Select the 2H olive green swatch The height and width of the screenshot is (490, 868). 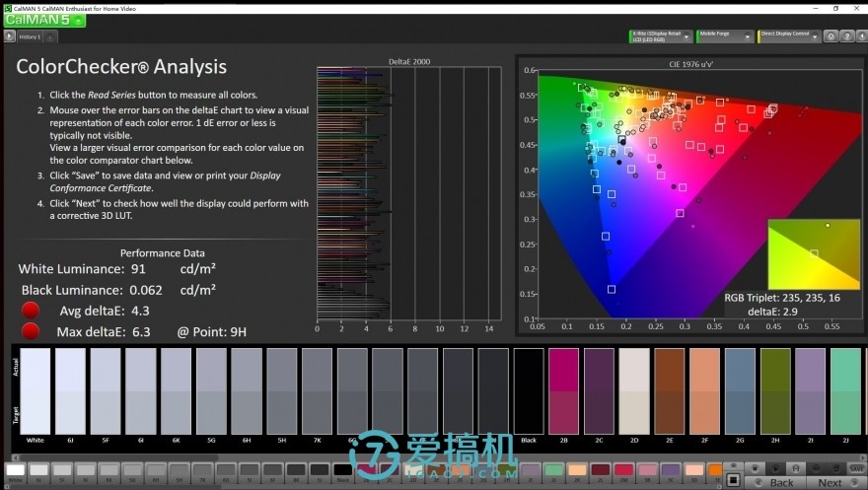[775, 390]
